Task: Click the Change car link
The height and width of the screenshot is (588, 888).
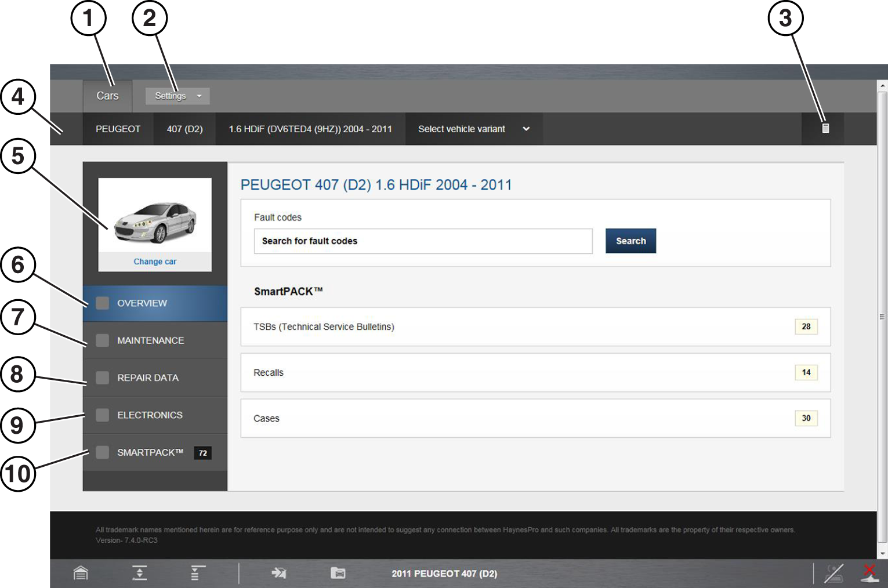Action: pyautogui.click(x=155, y=262)
